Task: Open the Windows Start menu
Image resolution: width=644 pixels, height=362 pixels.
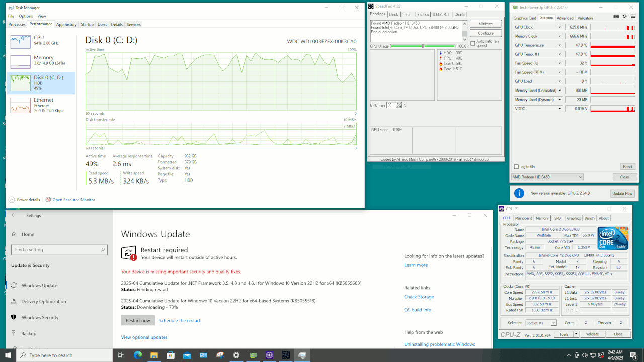Action: [x=8, y=355]
